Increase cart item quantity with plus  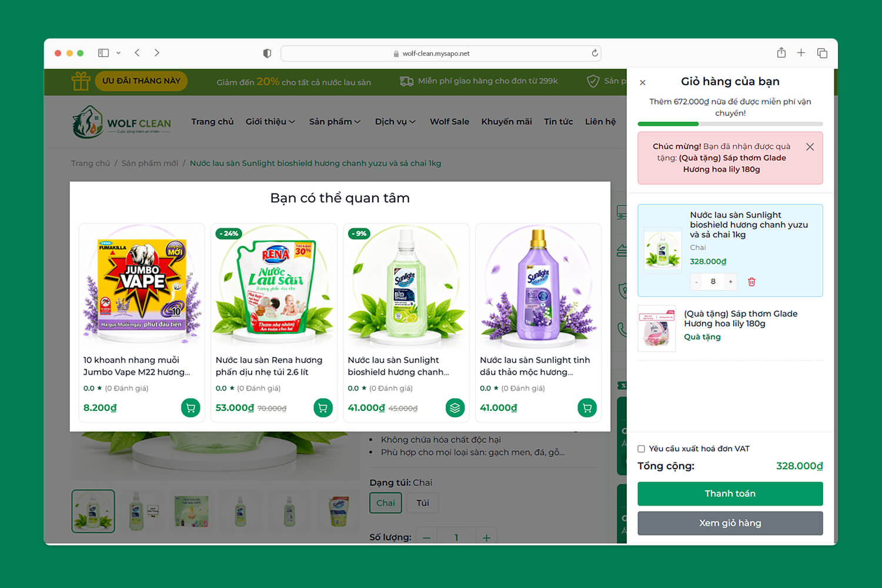731,282
